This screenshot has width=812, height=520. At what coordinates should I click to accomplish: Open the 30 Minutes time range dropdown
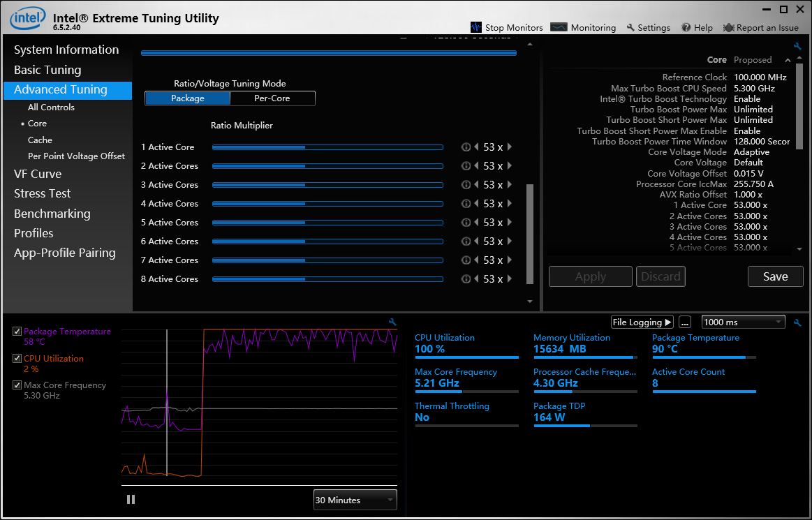[x=355, y=500]
